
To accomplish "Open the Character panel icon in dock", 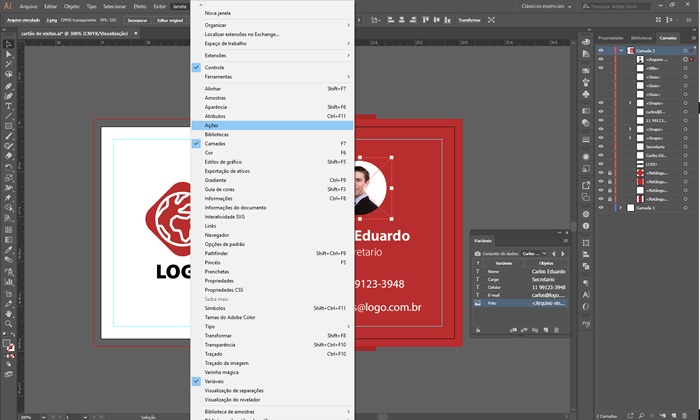I will [x=586, y=295].
